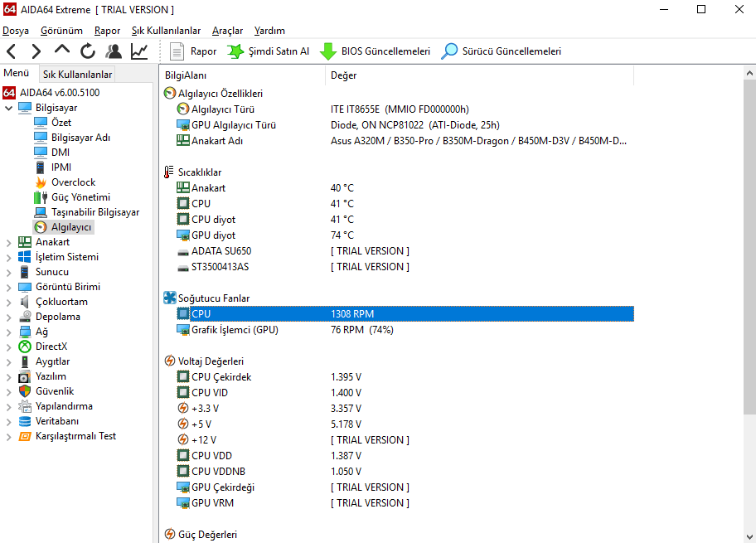Click the scrollbar down arrow

tap(749, 536)
